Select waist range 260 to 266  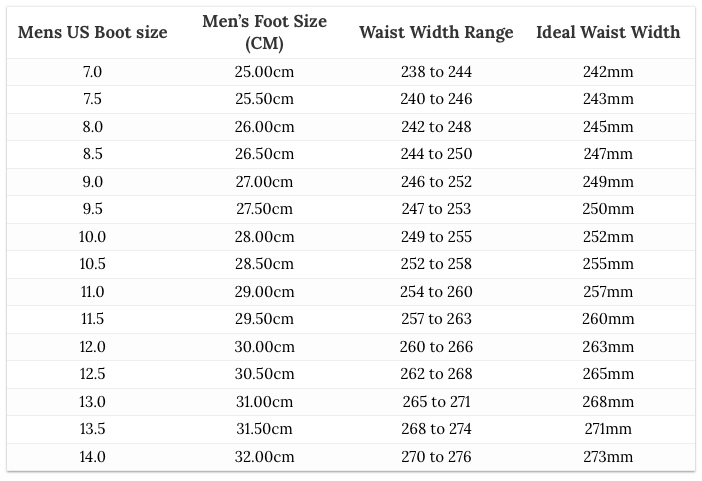click(436, 347)
